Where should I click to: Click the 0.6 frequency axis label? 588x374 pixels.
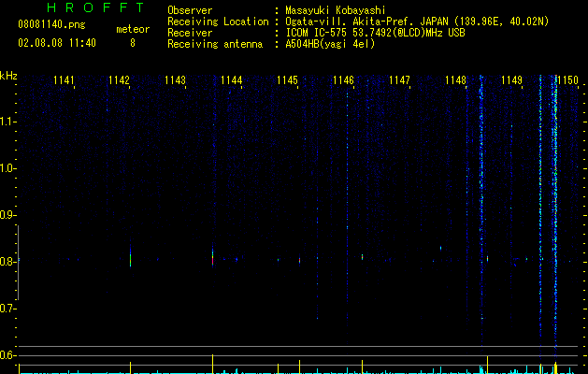coord(7,355)
